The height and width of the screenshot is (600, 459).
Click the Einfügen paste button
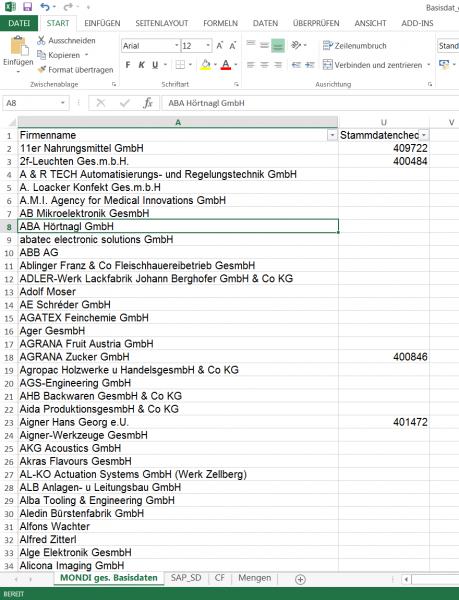click(x=18, y=54)
